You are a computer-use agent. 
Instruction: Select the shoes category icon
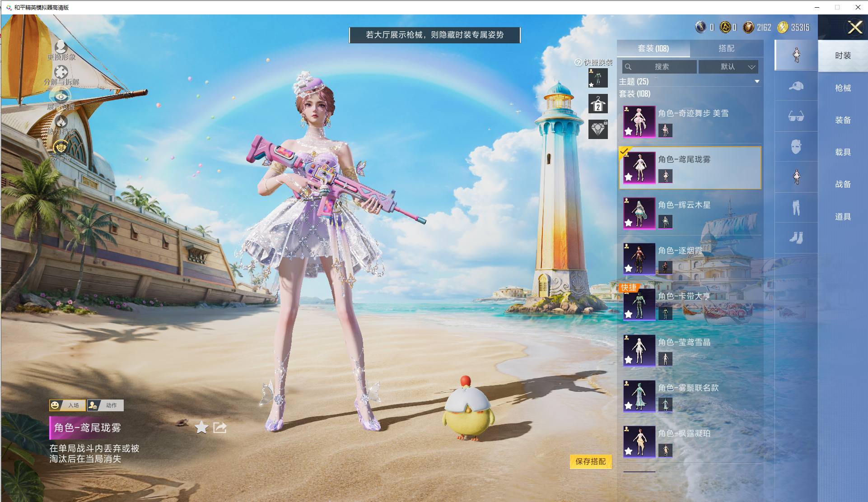[796, 237]
